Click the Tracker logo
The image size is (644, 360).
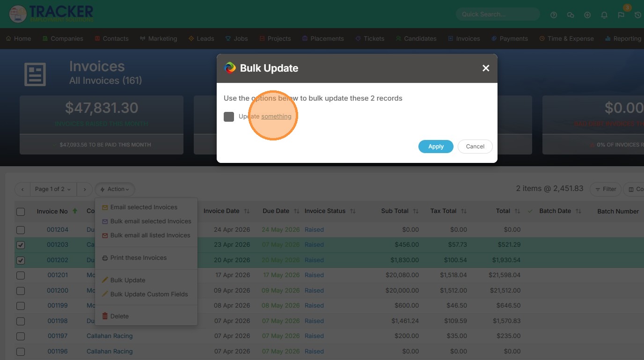51,14
